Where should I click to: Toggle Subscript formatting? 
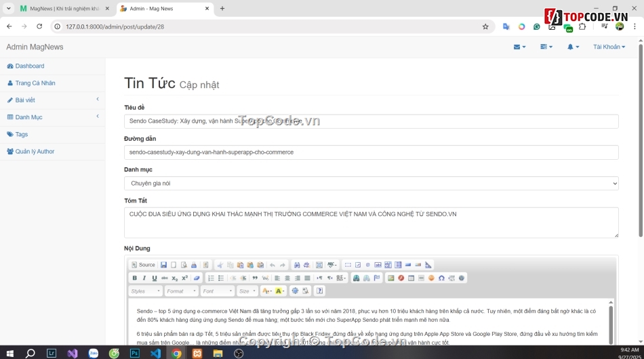[x=174, y=278]
